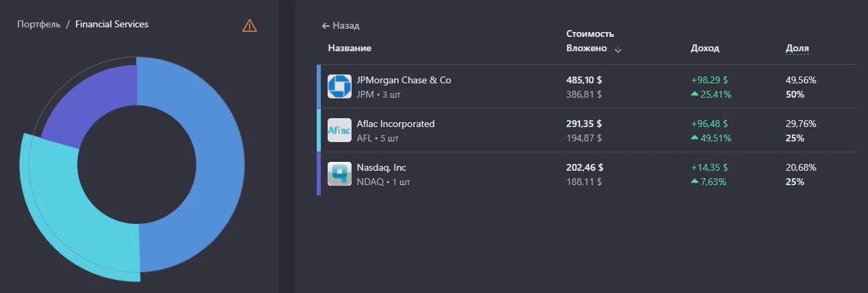Click the 29,76% share value
Screen dimensions: 868x293
pos(801,124)
